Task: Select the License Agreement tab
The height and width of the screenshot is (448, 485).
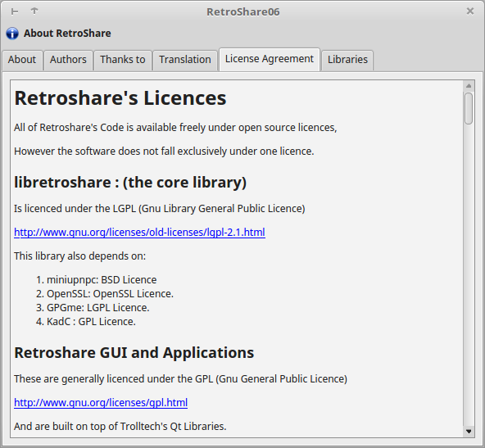Action: click(x=269, y=59)
